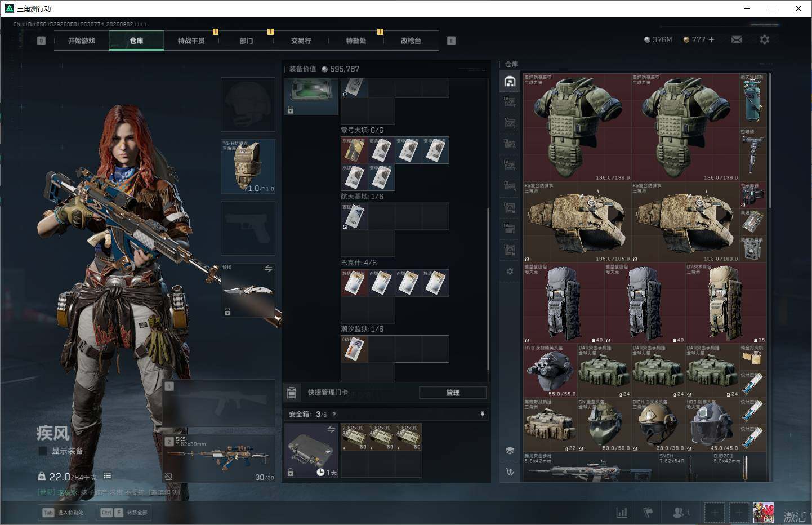Open the bar chart statistics icon
This screenshot has width=812, height=525.
pos(622,513)
